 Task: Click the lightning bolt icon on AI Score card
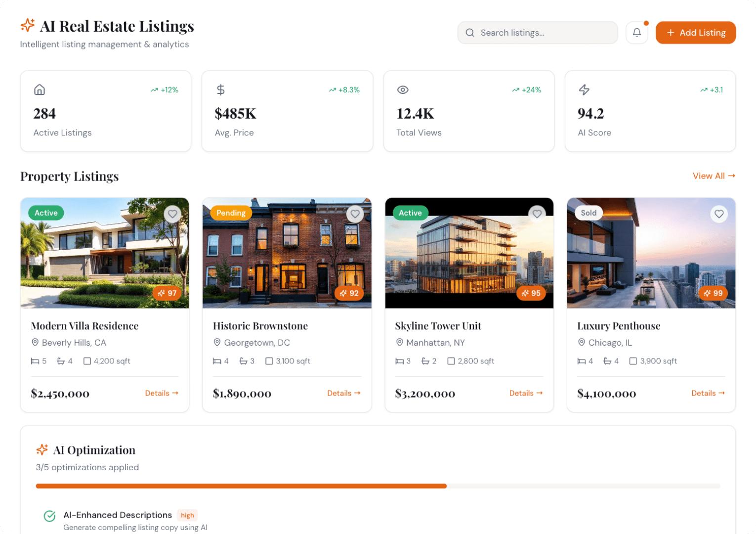click(x=585, y=89)
